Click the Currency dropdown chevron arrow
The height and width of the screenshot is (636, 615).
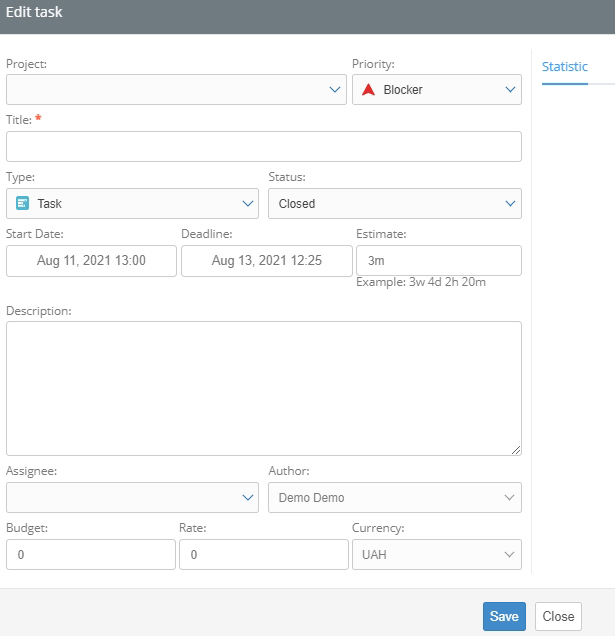[509, 554]
